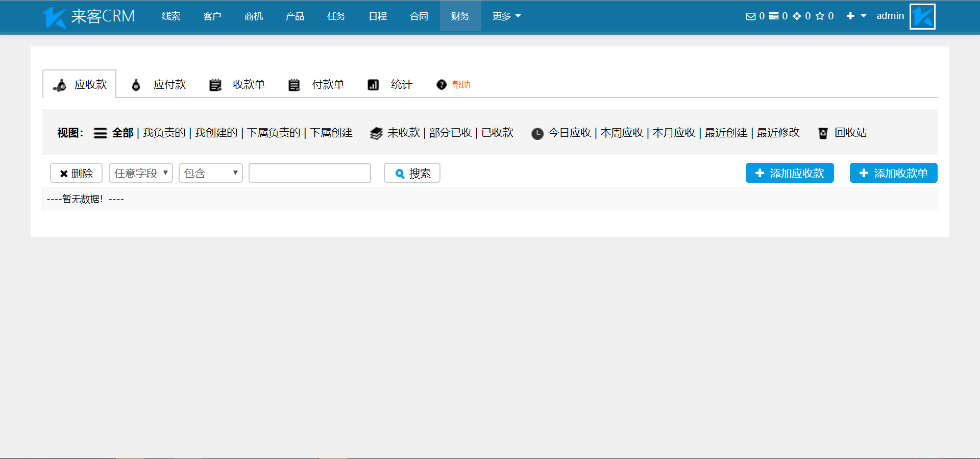Show 最近修改 records
This screenshot has width=980, height=459.
778,133
